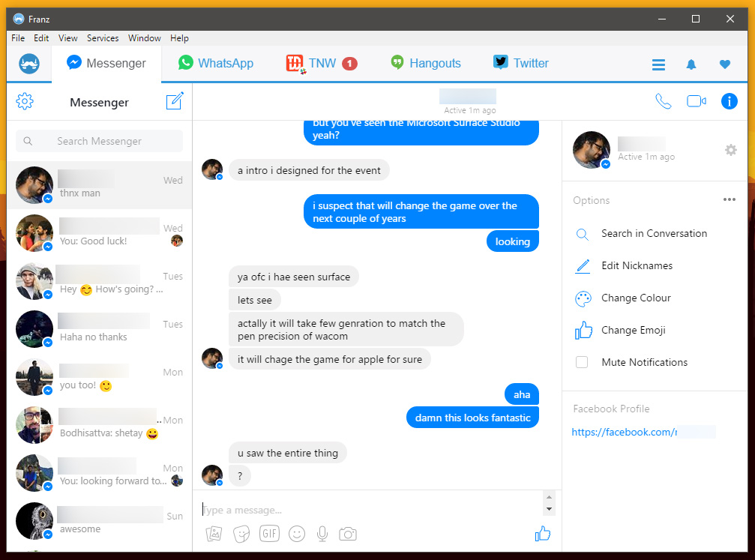
Task: Click the 'u saw the entire thing' message
Action: (x=287, y=453)
